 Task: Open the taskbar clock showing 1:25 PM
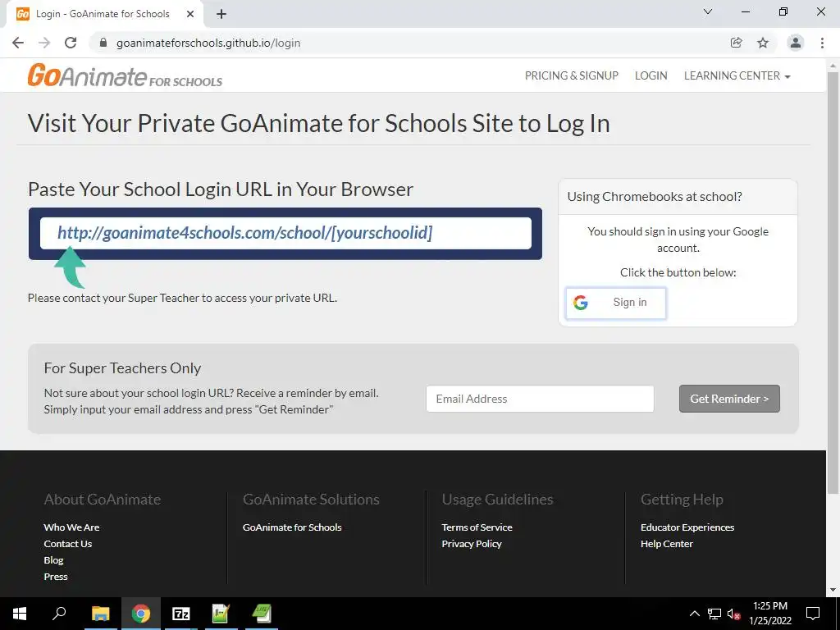[769, 614]
